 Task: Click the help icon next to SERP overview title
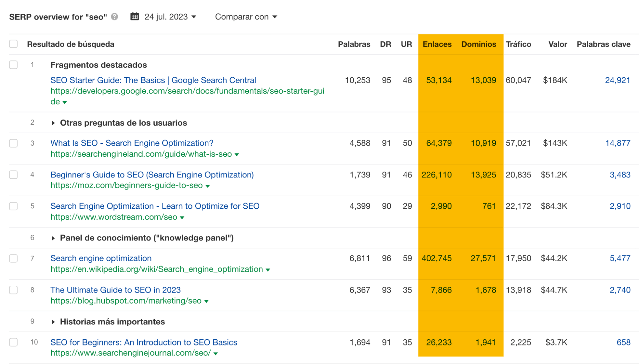pyautogui.click(x=114, y=17)
